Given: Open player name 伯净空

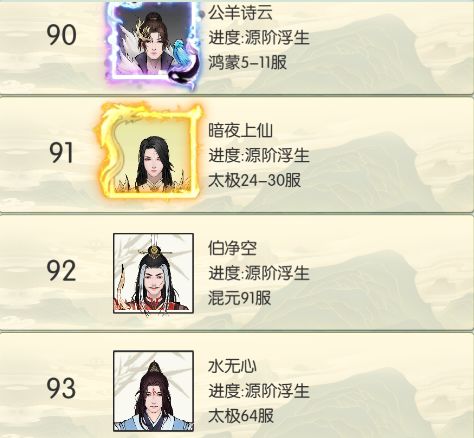Looking at the screenshot, I should pos(232,248).
